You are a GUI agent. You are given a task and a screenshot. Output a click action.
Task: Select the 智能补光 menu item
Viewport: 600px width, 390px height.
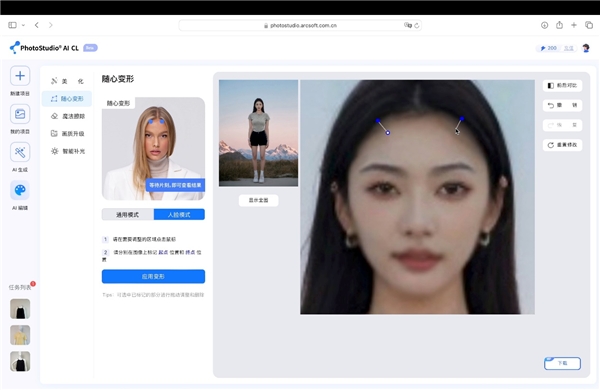[x=67, y=151]
